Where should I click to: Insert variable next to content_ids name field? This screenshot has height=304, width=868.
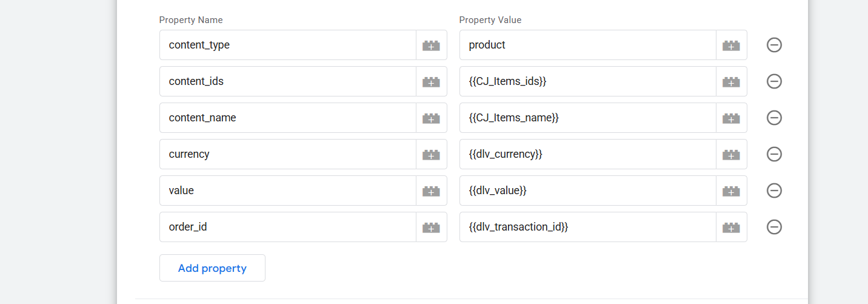431,81
